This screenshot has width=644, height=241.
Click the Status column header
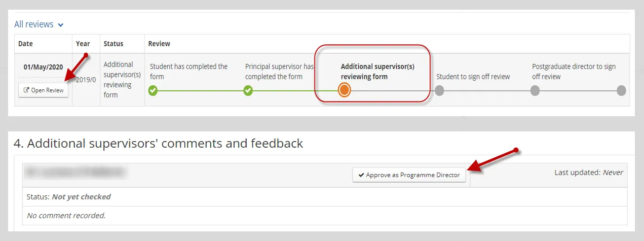113,44
